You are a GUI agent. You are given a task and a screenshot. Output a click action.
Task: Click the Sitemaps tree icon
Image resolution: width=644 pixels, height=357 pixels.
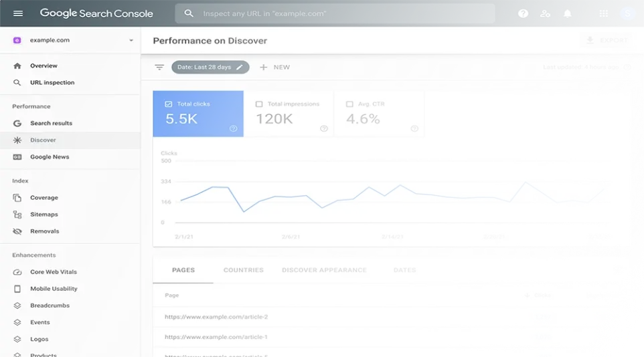[17, 215]
